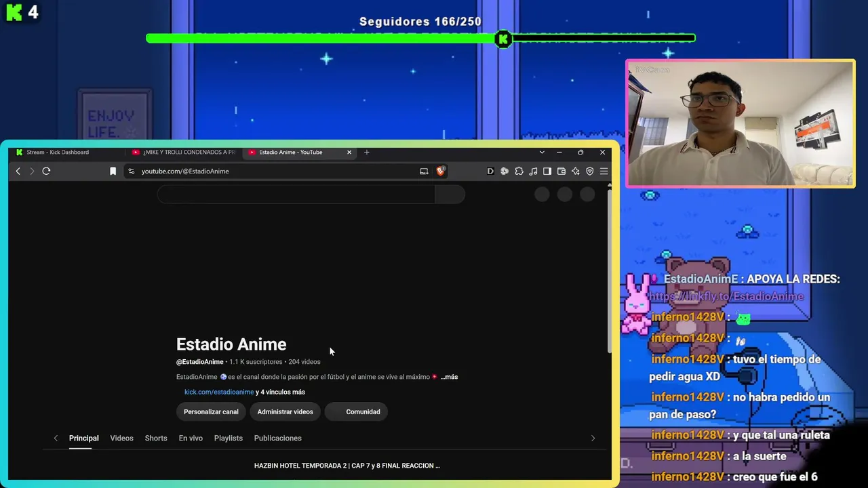Open Leo AI sparkle icon
The image size is (868, 488).
point(576,171)
